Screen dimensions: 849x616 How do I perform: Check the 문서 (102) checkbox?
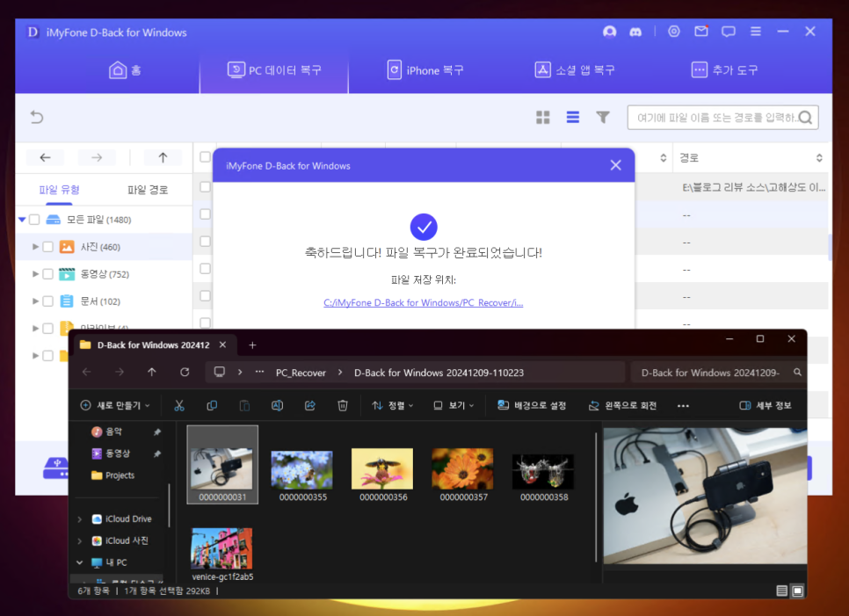[x=48, y=301]
